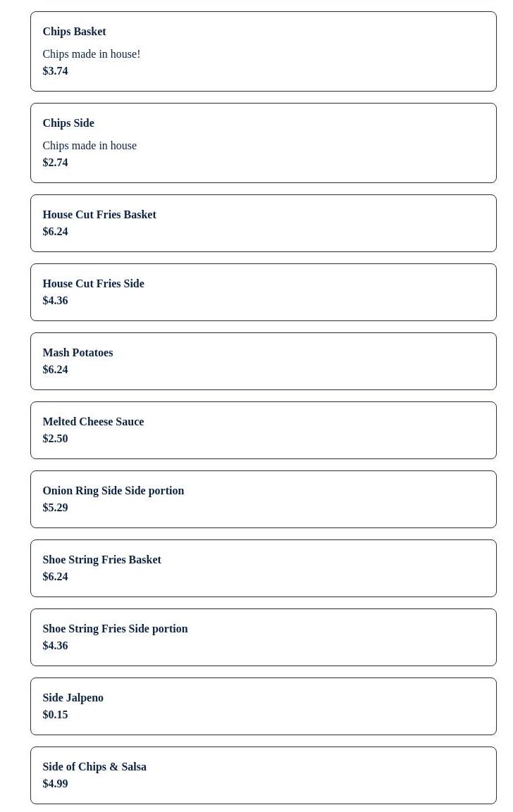Click Chips Side 'Chips made in house' text
513x812 pixels.
(89, 146)
